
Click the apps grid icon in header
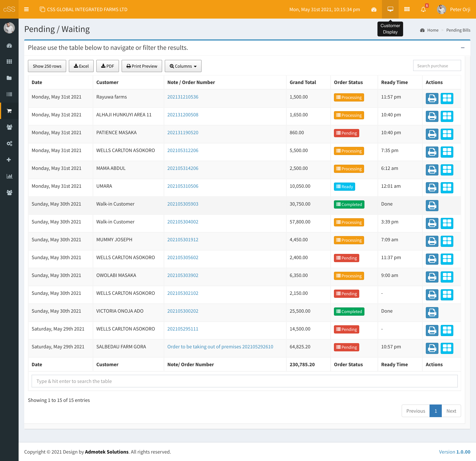tap(407, 9)
